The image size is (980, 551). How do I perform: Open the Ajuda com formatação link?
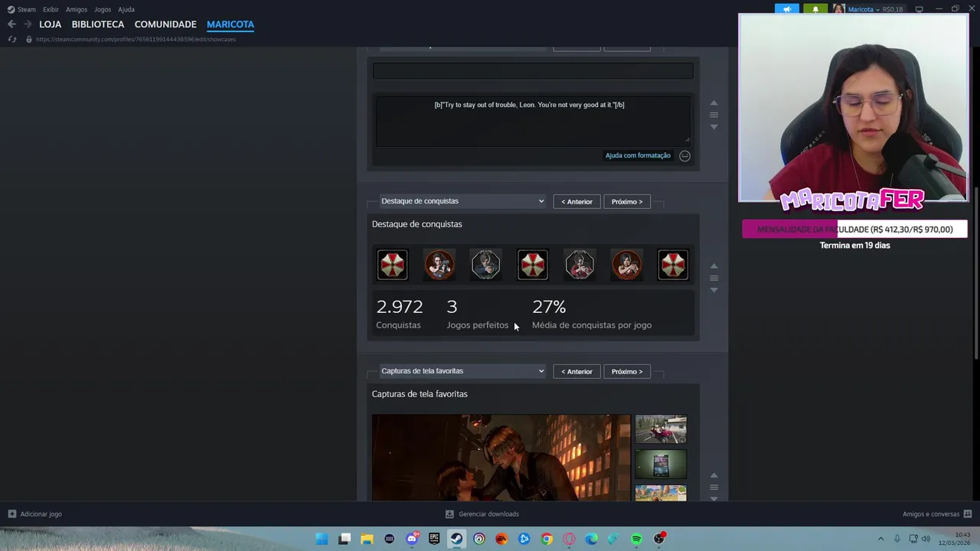coord(638,155)
